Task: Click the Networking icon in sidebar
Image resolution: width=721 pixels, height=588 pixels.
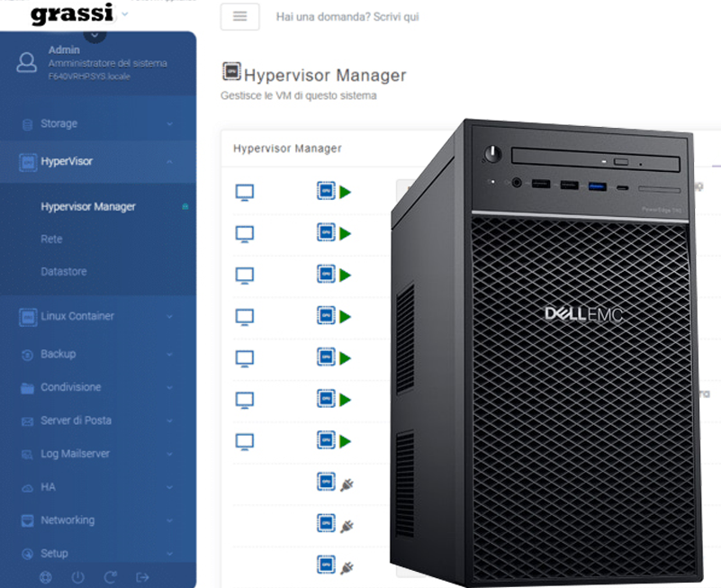Action: click(x=28, y=520)
